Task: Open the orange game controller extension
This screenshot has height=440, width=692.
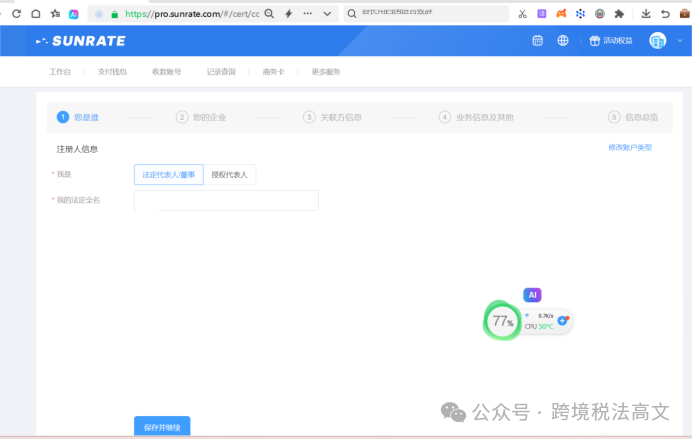Action: pos(561,14)
